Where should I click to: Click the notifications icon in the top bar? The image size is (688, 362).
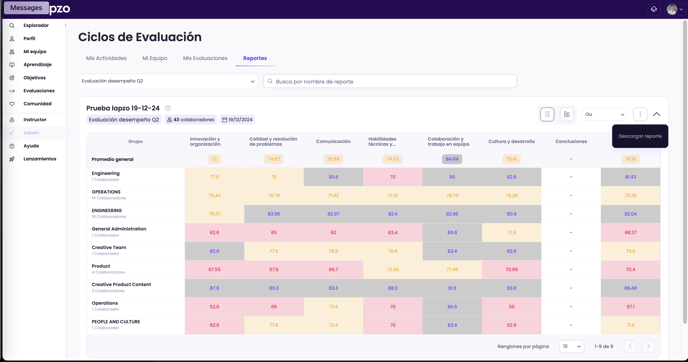coord(654,9)
